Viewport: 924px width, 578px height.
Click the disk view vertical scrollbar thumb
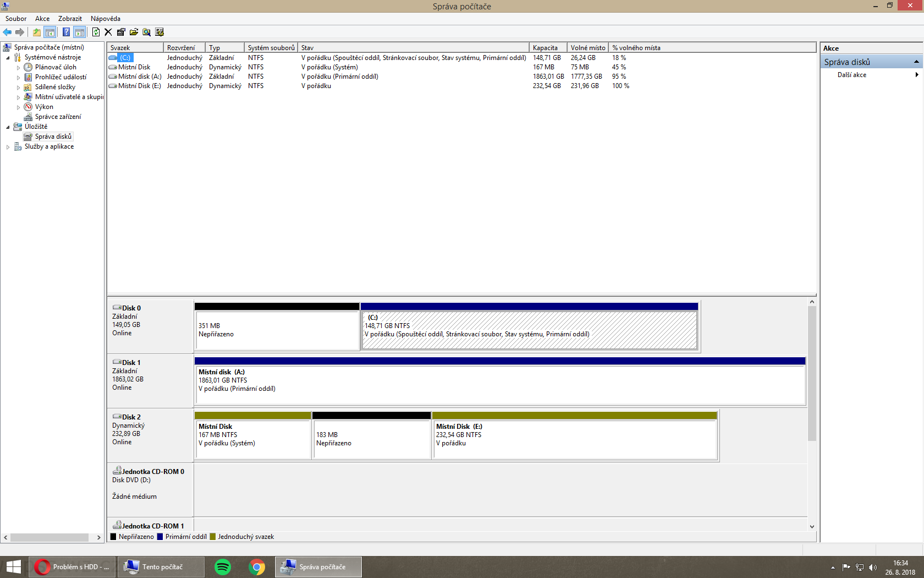click(x=812, y=373)
